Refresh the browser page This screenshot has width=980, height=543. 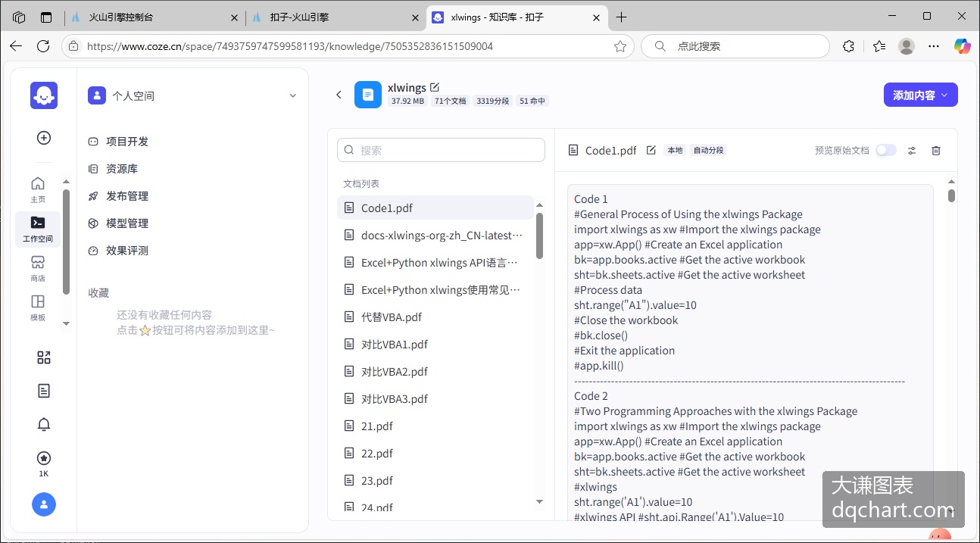(43, 46)
